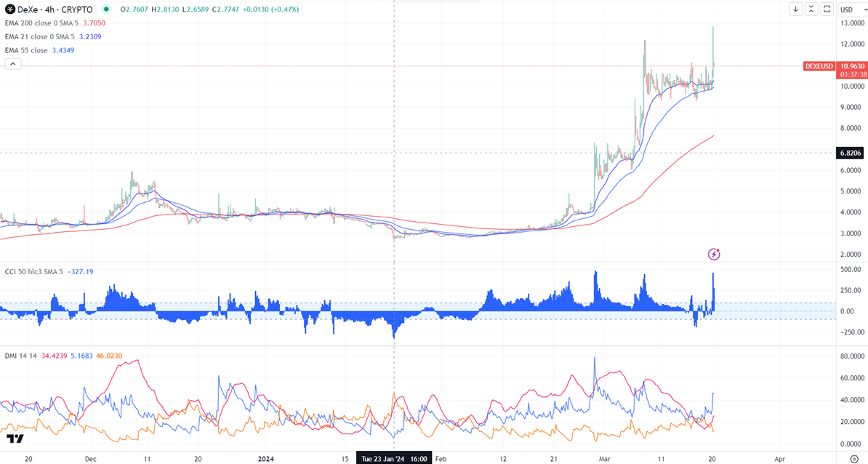Click the DEXEUSD red price tag

tap(819, 66)
